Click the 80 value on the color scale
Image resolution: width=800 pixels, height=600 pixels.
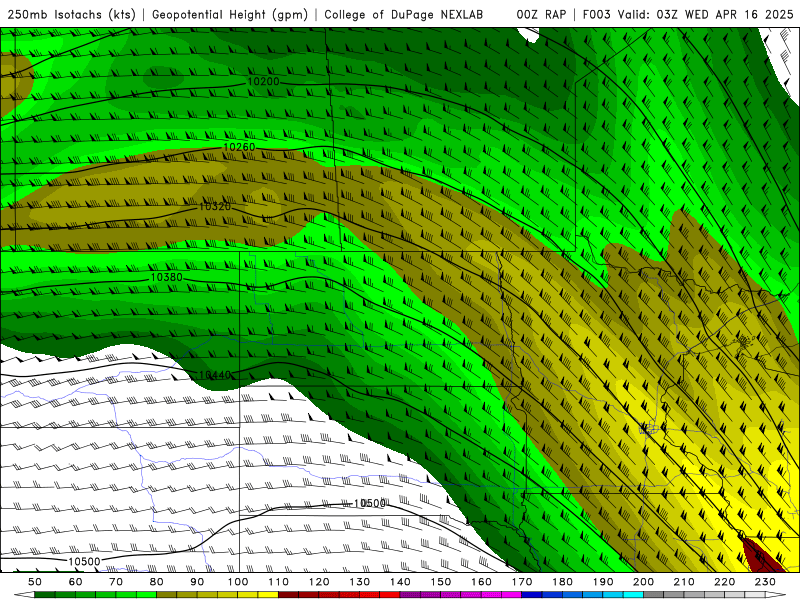point(157,582)
